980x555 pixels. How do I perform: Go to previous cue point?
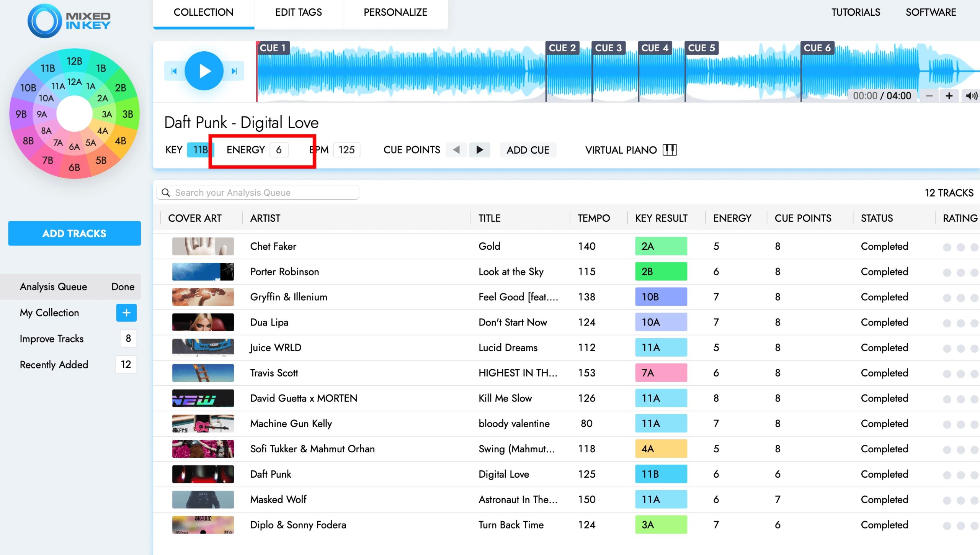click(x=456, y=150)
